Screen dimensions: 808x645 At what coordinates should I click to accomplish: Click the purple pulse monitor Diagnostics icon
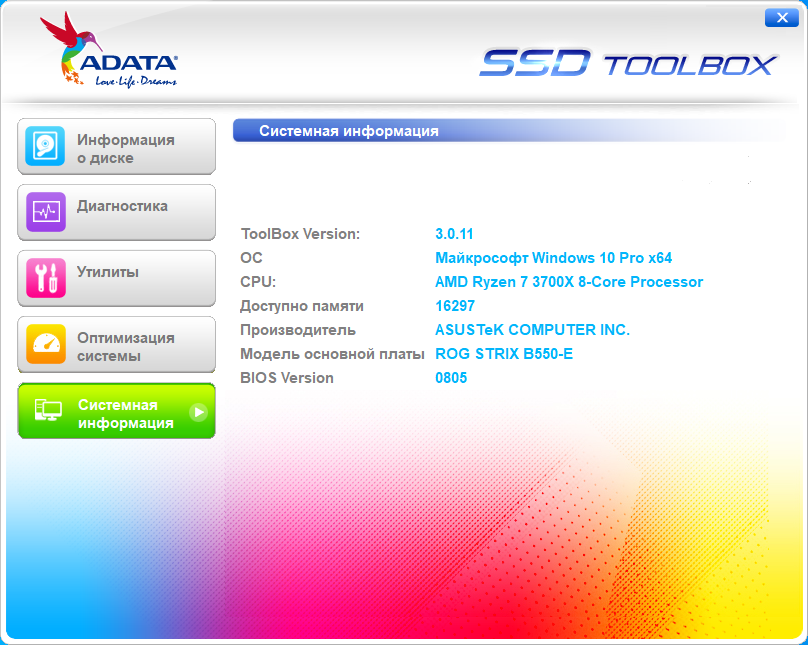coord(45,212)
